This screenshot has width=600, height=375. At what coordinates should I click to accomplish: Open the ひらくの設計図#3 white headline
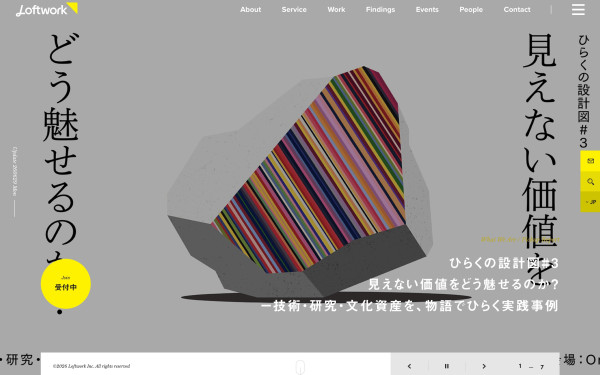[504, 263]
